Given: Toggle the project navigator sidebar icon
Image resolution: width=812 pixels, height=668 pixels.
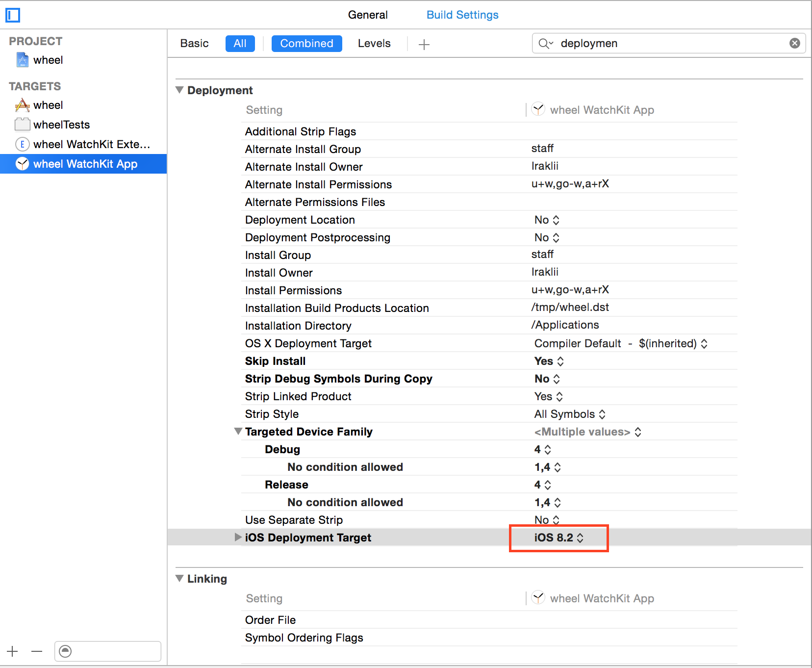Looking at the screenshot, I should [13, 15].
